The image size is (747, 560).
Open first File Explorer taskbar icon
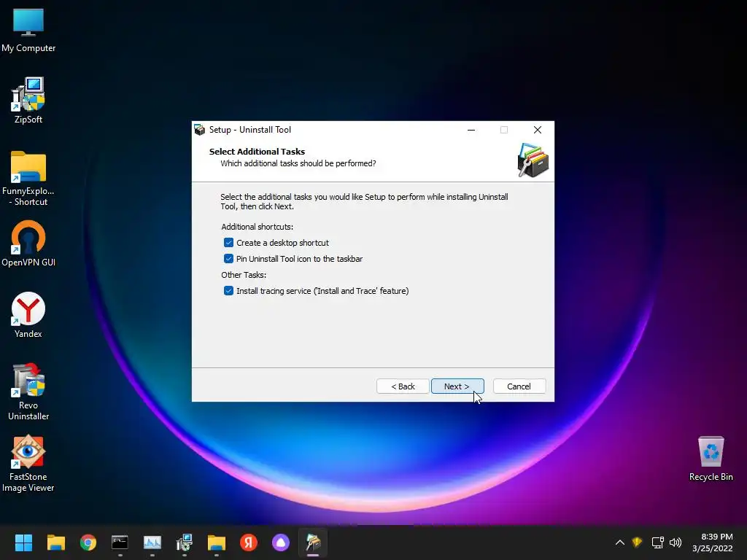(x=55, y=542)
